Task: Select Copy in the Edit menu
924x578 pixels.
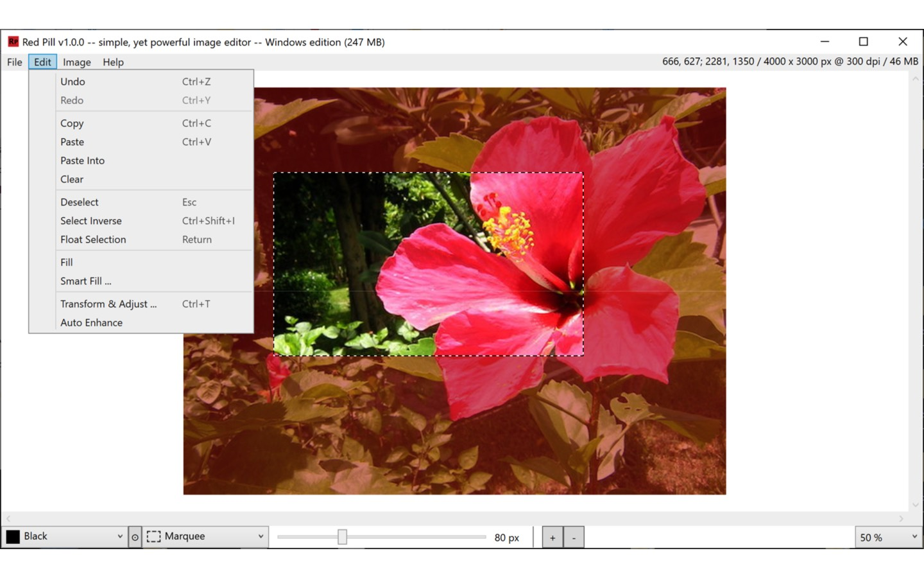Action: point(72,123)
